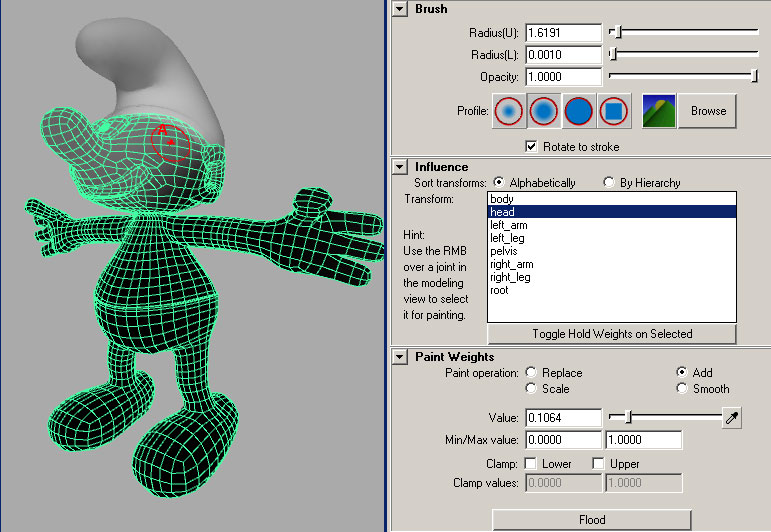771x532 pixels.
Task: Select left_arm in the transform list
Action: click(509, 225)
